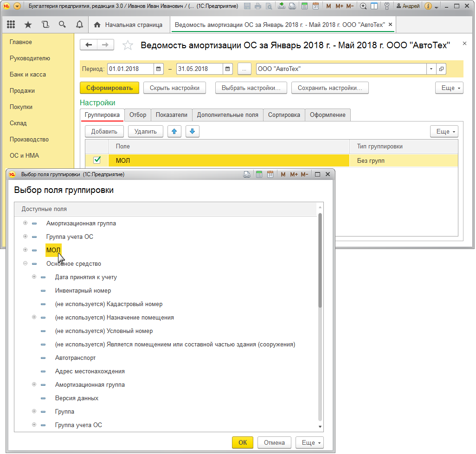Collapse the Основное средство tree node
The height and width of the screenshot is (454, 476).
[25, 263]
